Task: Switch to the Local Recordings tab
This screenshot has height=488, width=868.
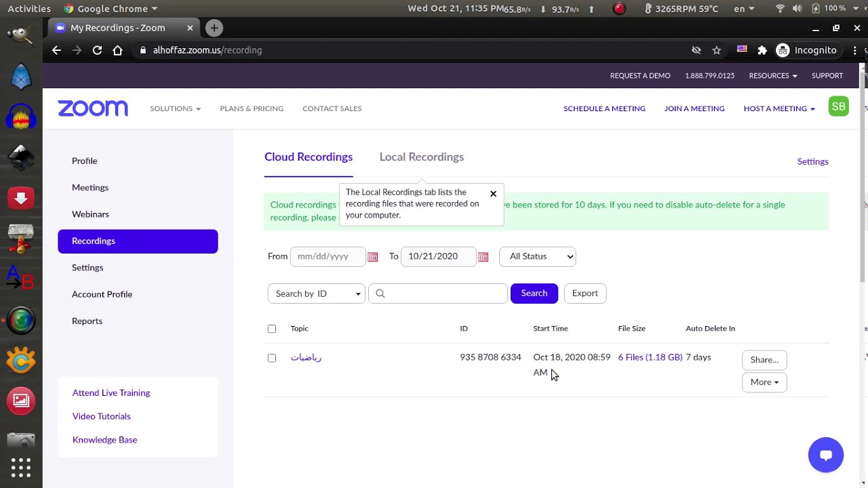Action: (x=422, y=157)
